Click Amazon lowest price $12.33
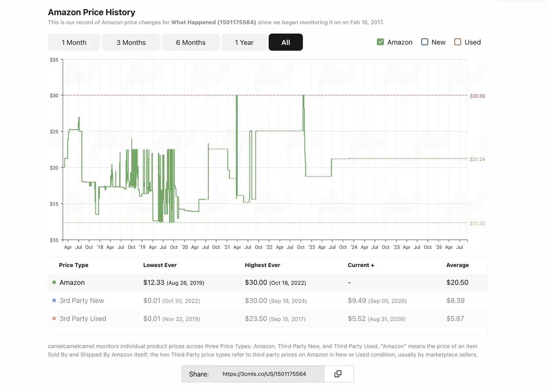Screen dimensions: 547x392 pos(154,282)
